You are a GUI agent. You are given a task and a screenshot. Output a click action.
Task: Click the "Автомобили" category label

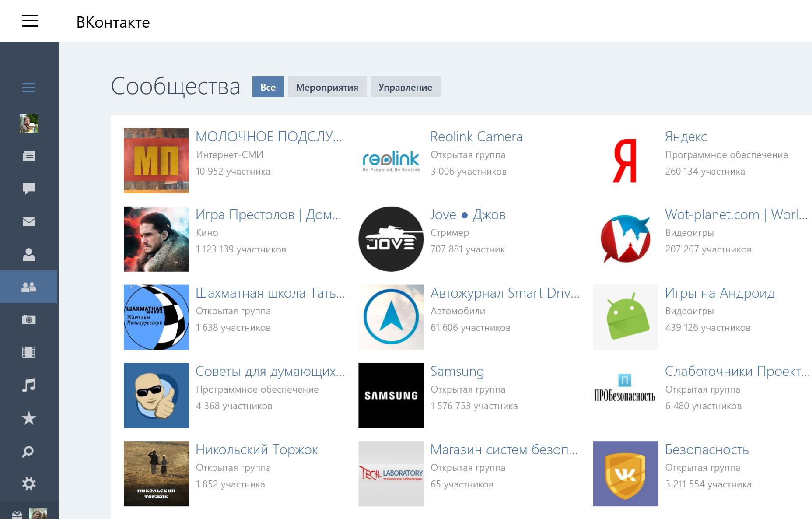click(x=458, y=311)
